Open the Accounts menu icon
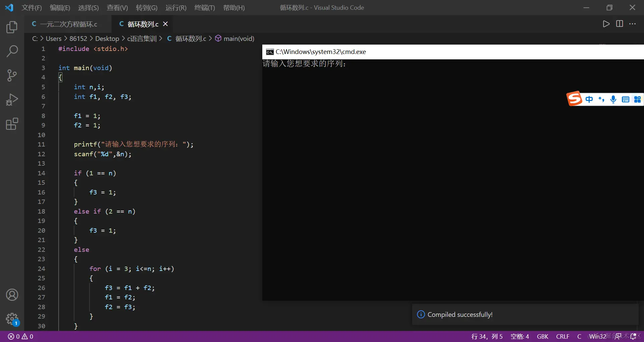This screenshot has width=644, height=342. 12,295
